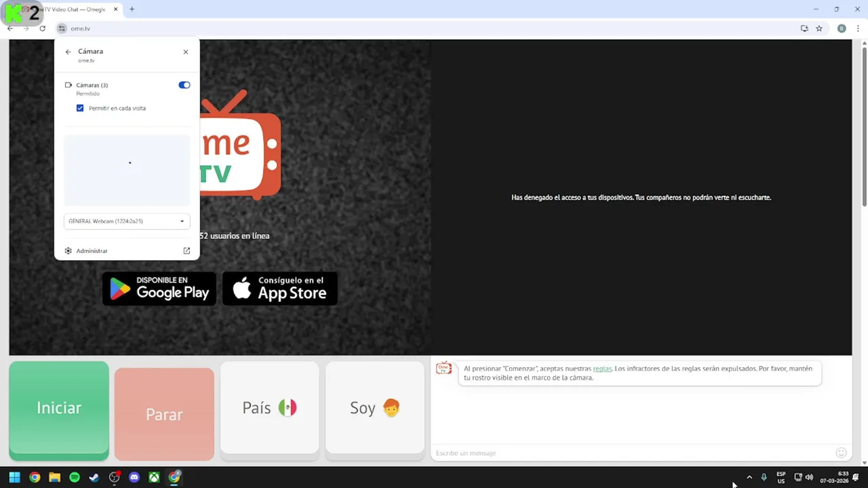868x488 pixels.
Task: Open the Windows Start menu
Action: [14, 477]
